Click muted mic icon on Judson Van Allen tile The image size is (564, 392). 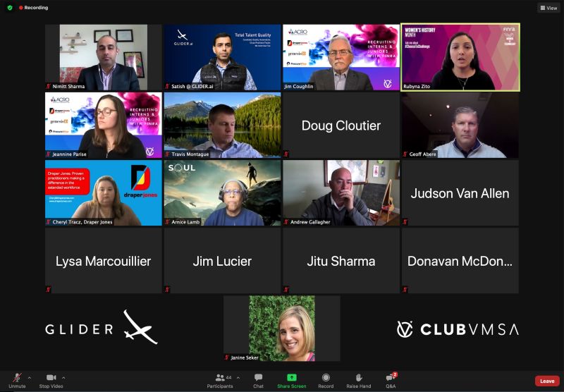405,222
